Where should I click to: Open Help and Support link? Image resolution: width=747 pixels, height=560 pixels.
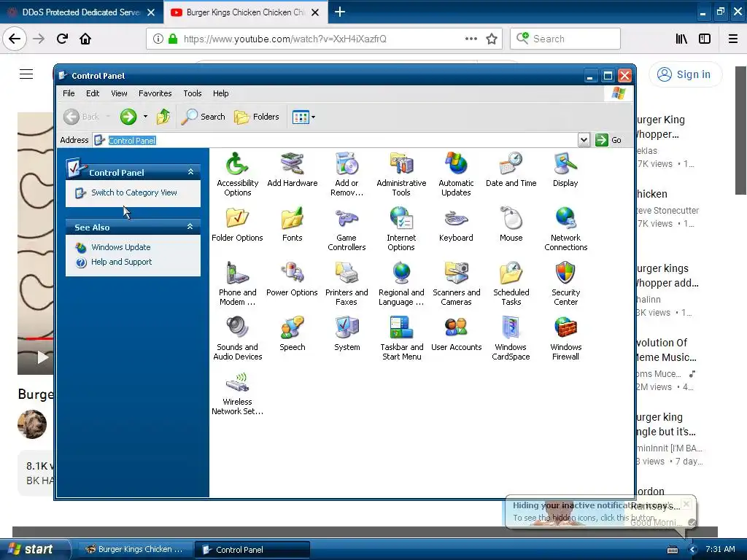point(122,262)
